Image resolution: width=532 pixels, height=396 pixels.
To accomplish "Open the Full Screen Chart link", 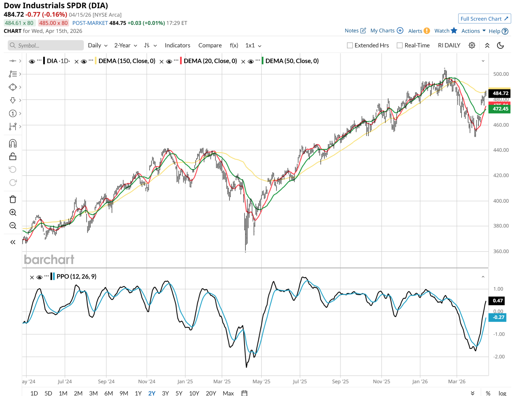I will [x=484, y=19].
